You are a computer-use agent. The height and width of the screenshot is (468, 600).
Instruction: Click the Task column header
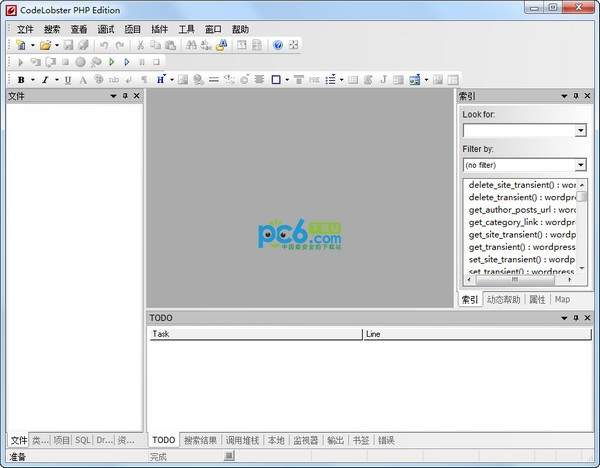[x=255, y=334]
